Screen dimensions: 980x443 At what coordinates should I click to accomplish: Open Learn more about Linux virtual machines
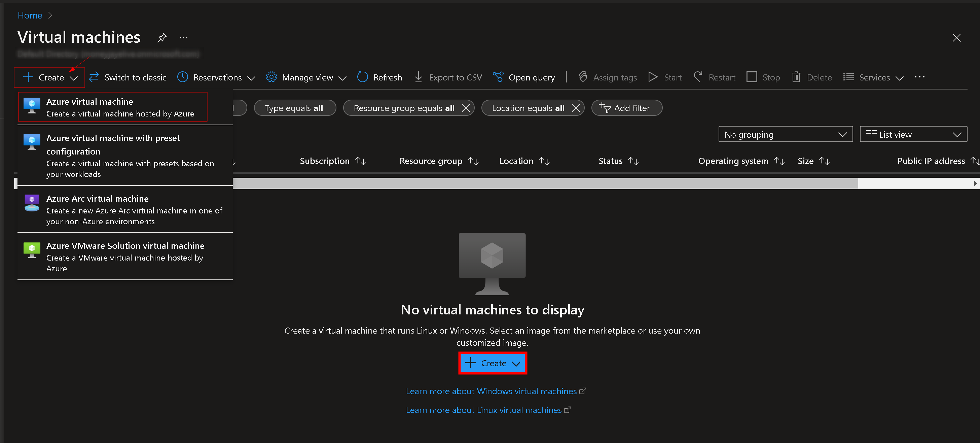coord(488,410)
